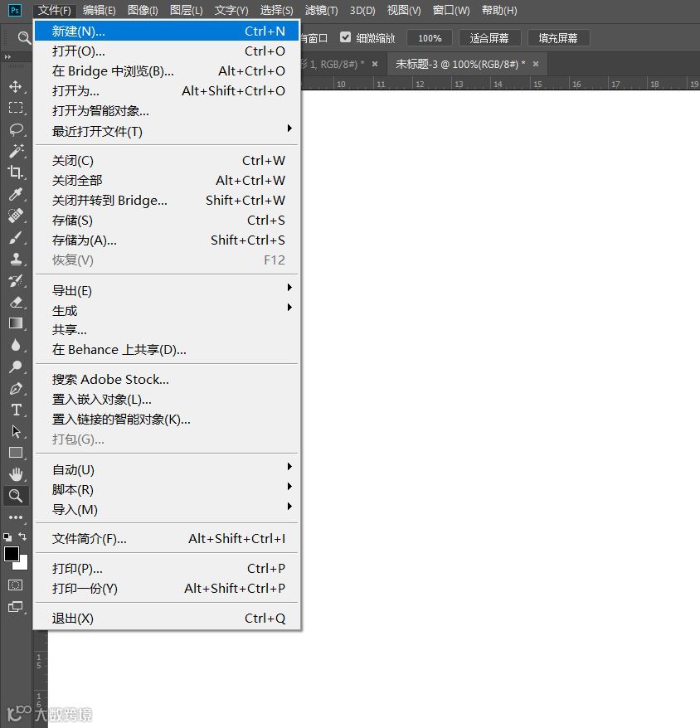Select the Eyedropper tool
Image resolution: width=700 pixels, height=728 pixels.
(x=16, y=194)
